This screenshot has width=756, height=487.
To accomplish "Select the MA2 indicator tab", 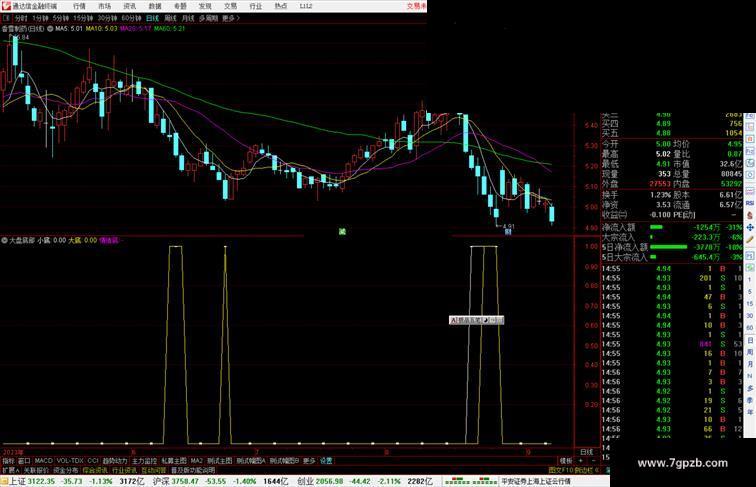I will click(x=196, y=461).
